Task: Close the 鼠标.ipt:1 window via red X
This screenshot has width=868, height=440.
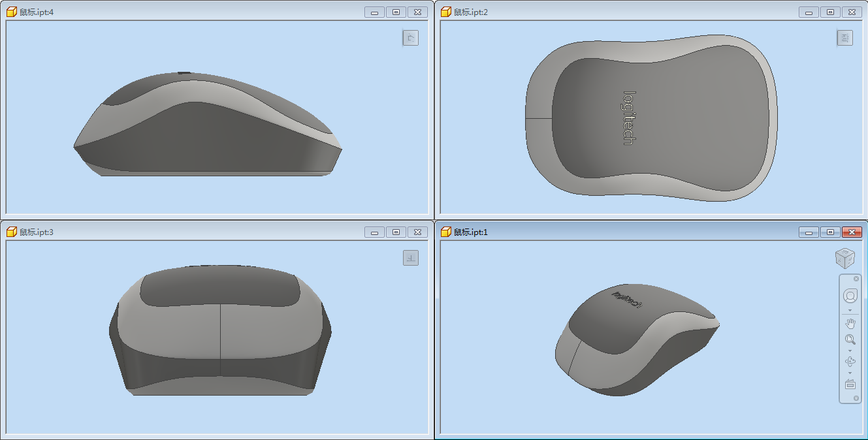Action: 852,232
